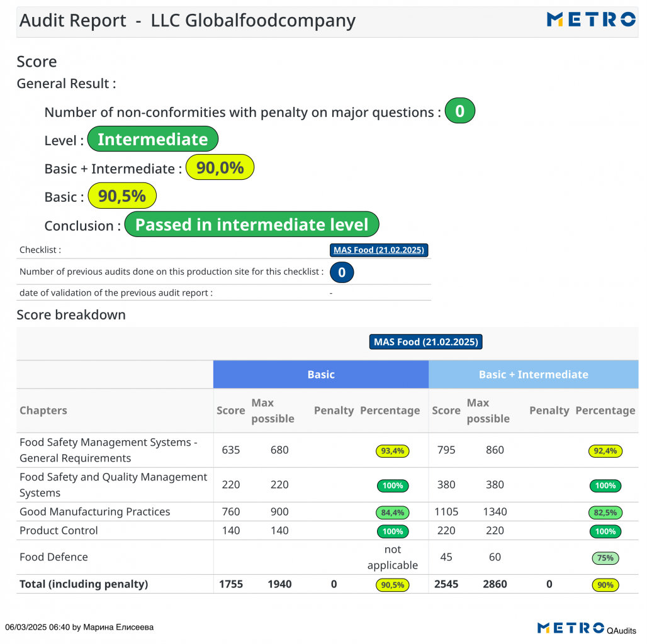Click the 90% total Basic + Intermediate badge
Viewport: 647px width, 644px height.
605,585
